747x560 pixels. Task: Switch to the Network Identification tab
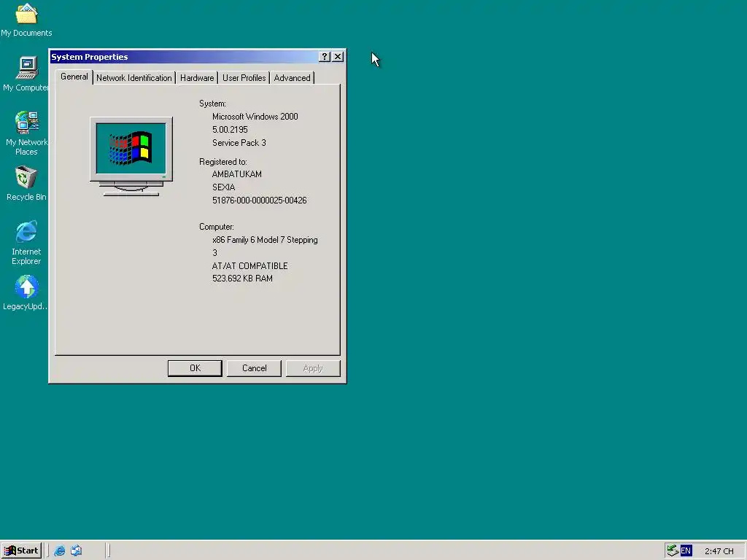point(134,78)
